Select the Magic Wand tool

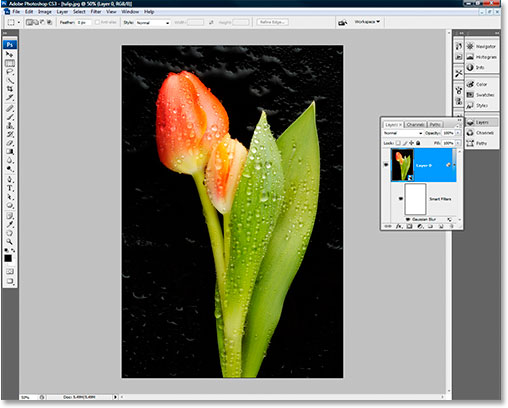coord(10,80)
